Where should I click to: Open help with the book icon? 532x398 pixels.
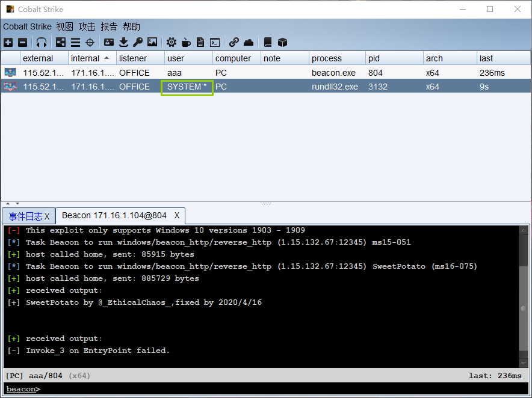click(268, 42)
